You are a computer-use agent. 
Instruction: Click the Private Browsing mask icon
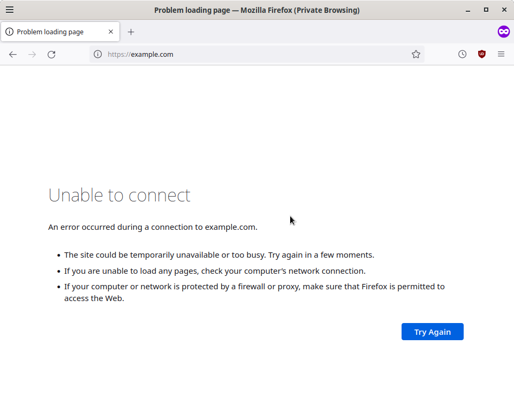pos(503,32)
